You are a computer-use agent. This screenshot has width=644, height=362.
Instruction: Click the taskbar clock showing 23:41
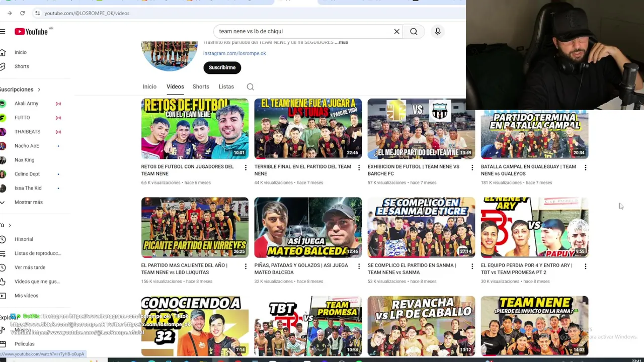click(636, 360)
